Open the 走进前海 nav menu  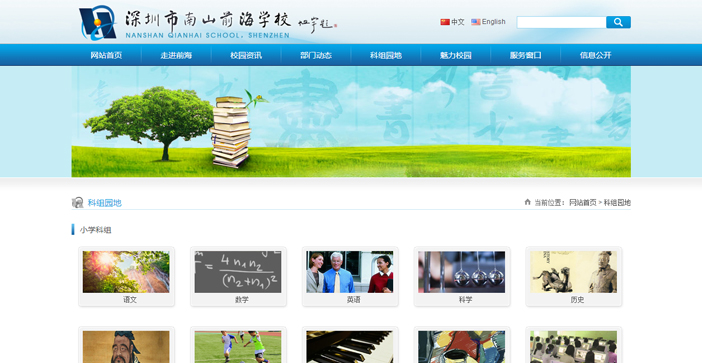click(x=176, y=56)
